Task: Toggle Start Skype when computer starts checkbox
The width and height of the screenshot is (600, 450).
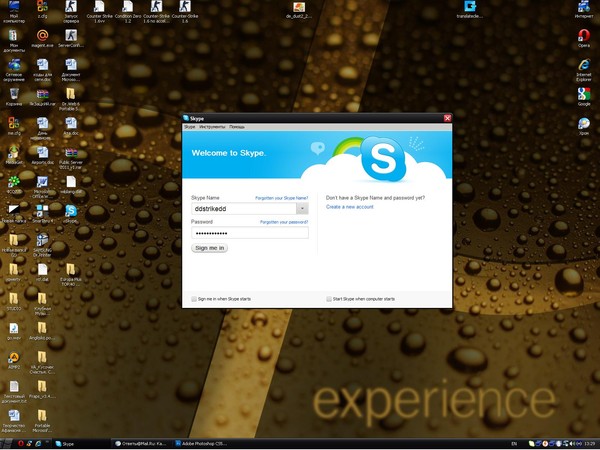Action: click(329, 299)
